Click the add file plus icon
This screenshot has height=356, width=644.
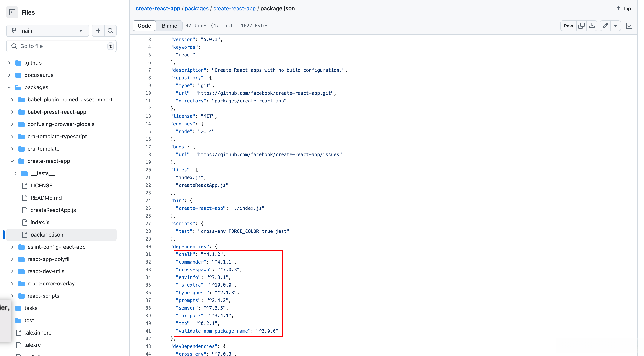coord(98,31)
